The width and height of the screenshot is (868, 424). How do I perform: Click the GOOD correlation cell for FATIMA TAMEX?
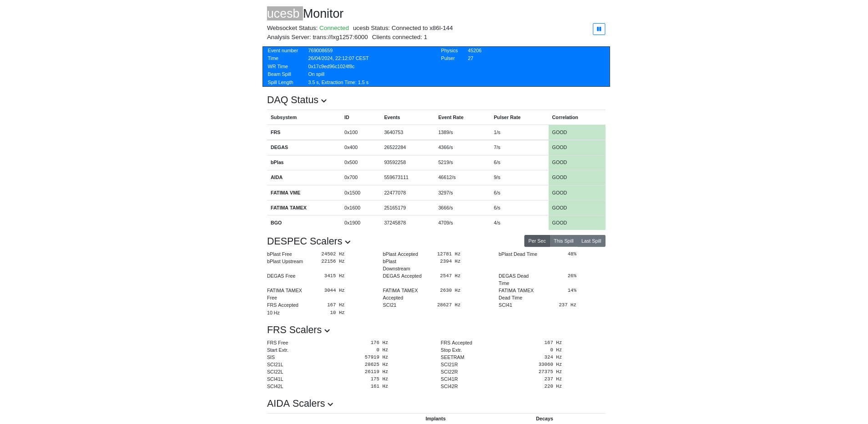tap(577, 208)
